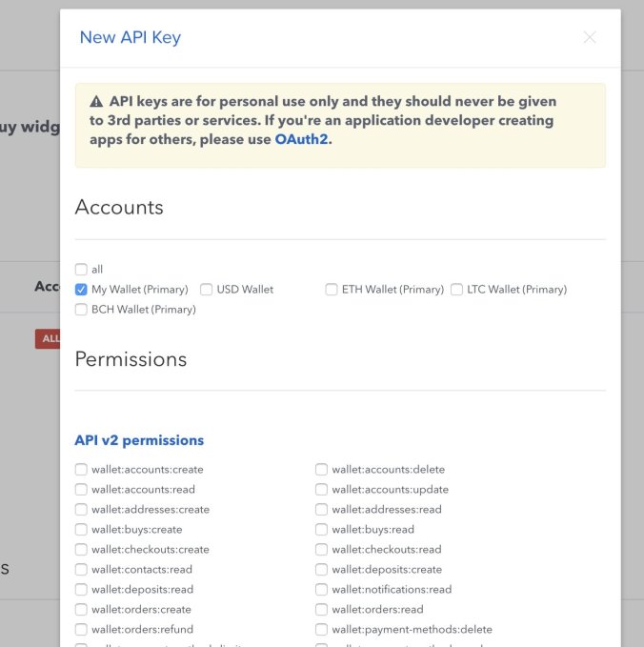Open the OAuth2 link in the warning
This screenshot has width=644, height=647.
pos(301,139)
